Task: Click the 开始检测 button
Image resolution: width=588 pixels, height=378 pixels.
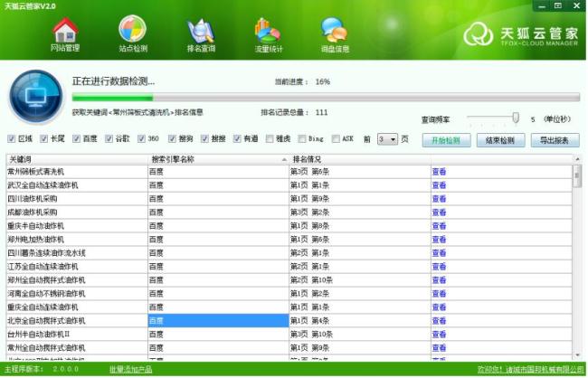Action: pyautogui.click(x=446, y=140)
